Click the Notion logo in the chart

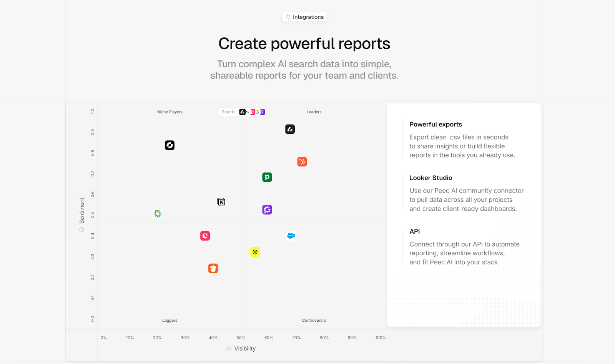click(x=221, y=202)
